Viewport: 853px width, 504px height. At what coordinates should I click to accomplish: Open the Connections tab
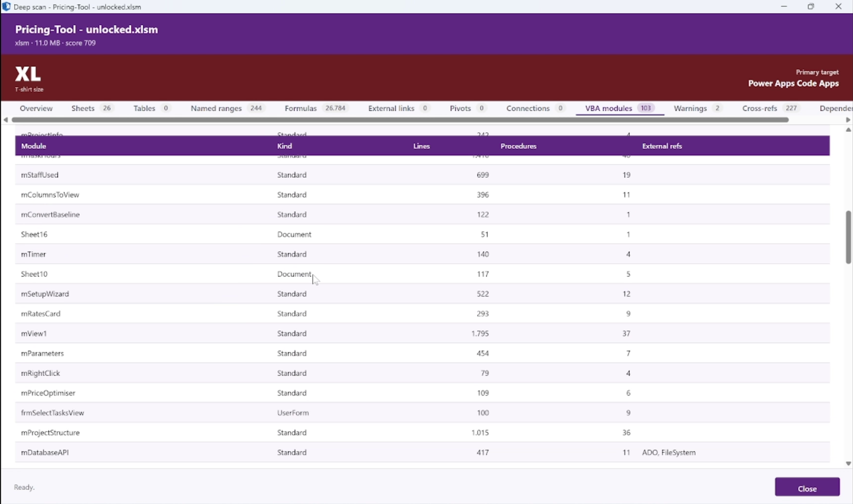coord(535,108)
